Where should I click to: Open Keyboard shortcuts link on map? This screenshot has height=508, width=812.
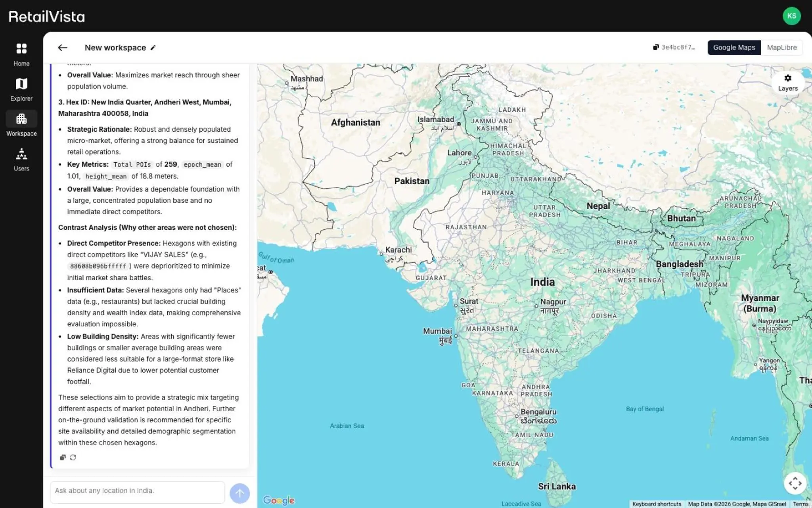(x=657, y=504)
